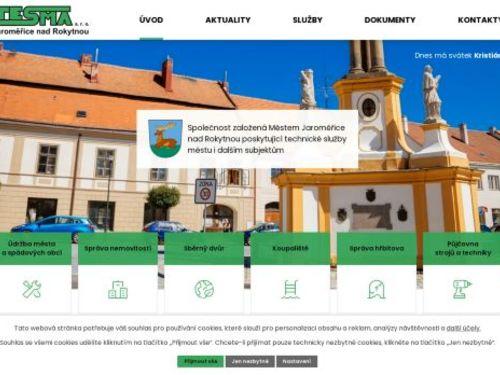Click the buildings icon under Správa nemovitostí

[x=118, y=289]
